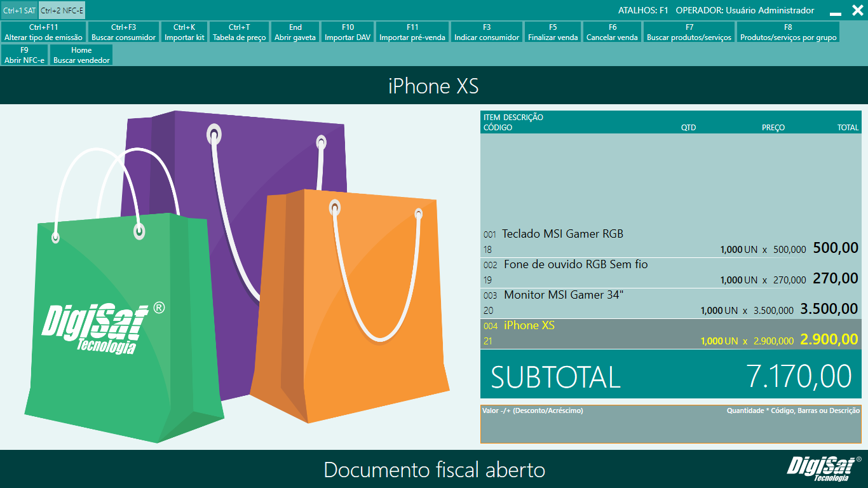The width and height of the screenshot is (868, 488).
Task: Click Abrir gaveta button
Action: pos(295,32)
